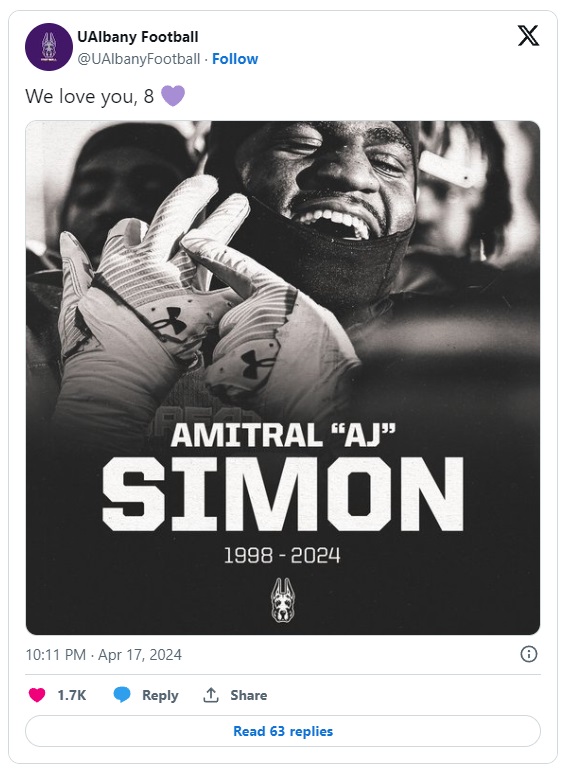Screen dimensions: 563x771
Task: Click the Share text label
Action: 248,695
